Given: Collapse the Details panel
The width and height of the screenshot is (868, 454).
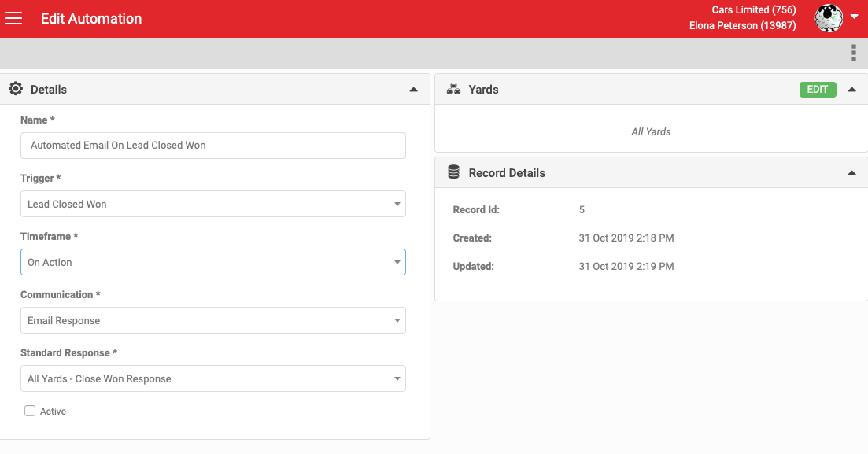Looking at the screenshot, I should (413, 90).
